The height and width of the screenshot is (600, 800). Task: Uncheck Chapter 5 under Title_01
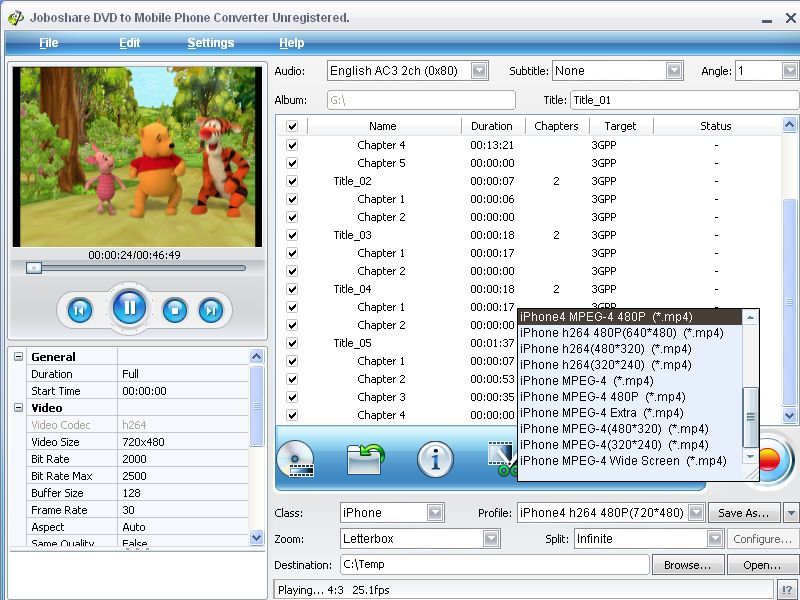(291, 162)
